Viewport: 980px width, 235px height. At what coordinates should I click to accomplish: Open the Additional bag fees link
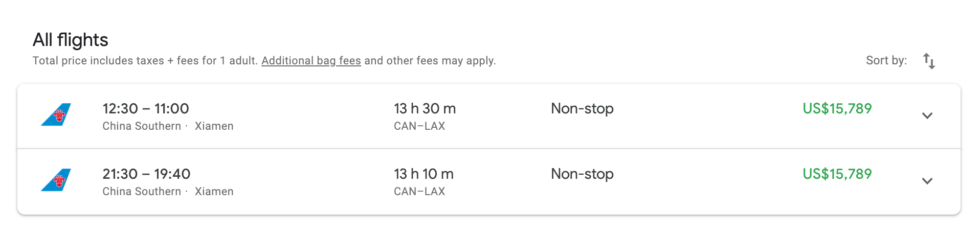(311, 61)
